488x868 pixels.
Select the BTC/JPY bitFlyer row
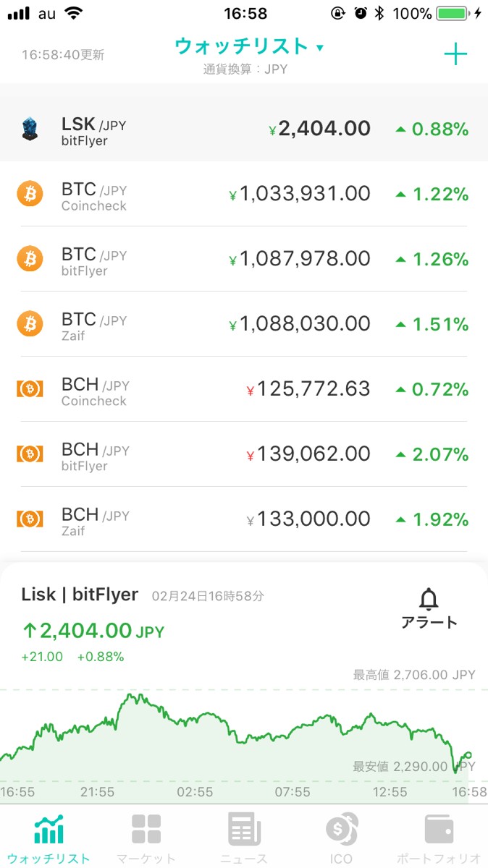pyautogui.click(x=244, y=259)
